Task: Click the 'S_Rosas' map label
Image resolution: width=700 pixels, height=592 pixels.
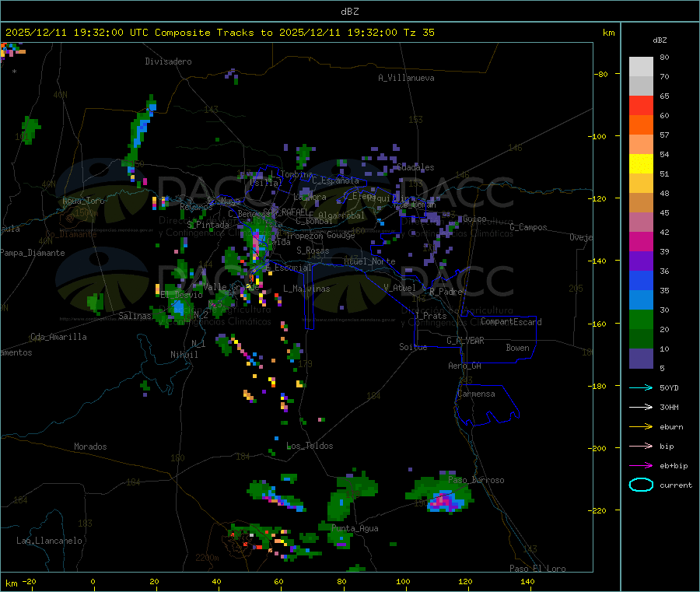Action: 313,250
